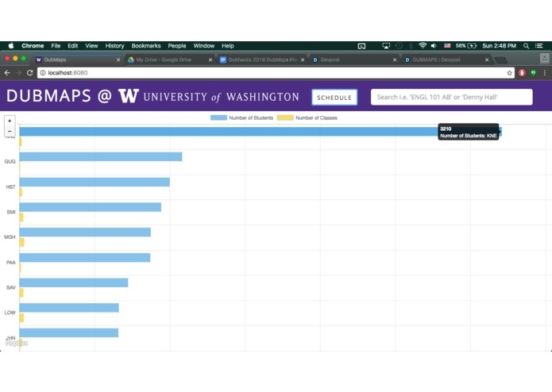Click the Chrome profile avatar button

544,58
